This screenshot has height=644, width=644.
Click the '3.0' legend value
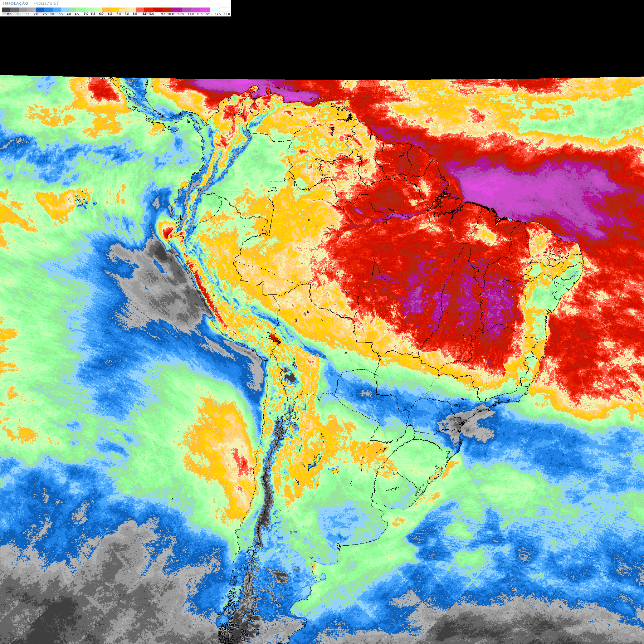click(52, 14)
